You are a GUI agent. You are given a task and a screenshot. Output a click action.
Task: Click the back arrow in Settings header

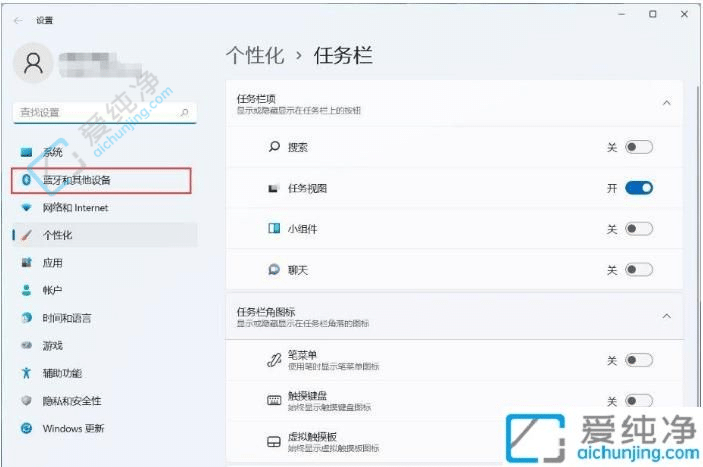[18, 20]
